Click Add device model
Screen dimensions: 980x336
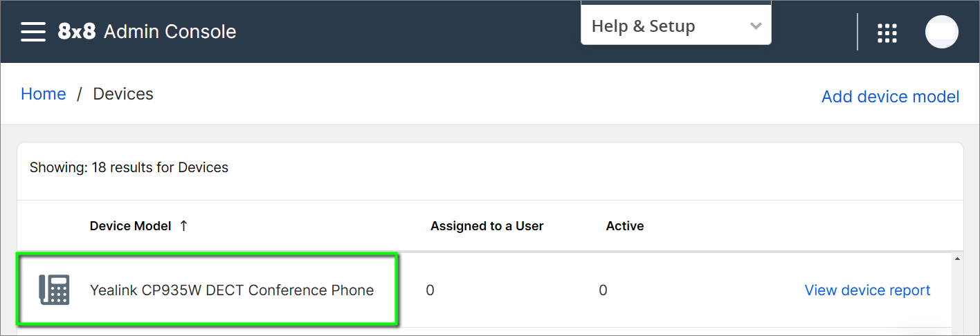(890, 97)
